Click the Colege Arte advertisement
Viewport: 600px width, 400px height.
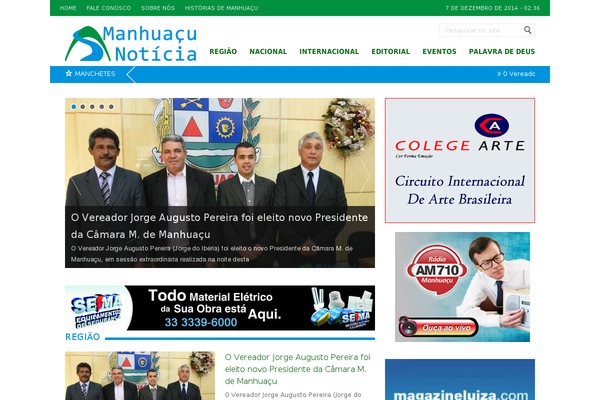[x=460, y=160]
